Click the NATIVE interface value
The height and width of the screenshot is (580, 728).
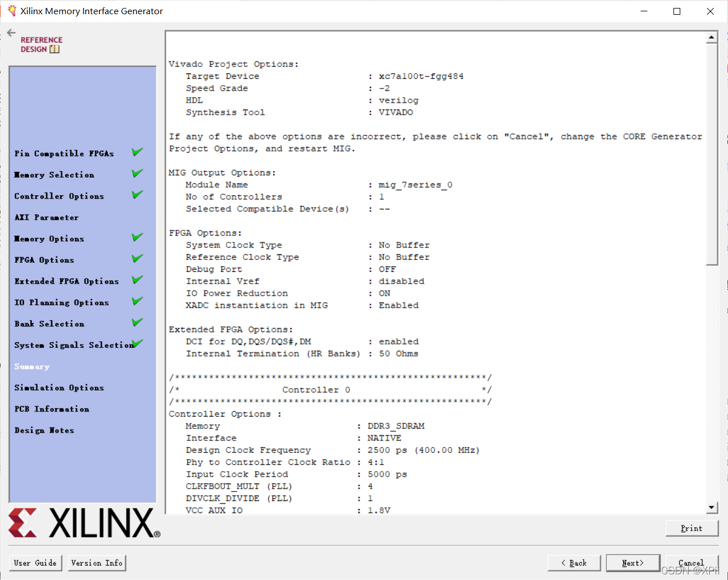point(384,438)
